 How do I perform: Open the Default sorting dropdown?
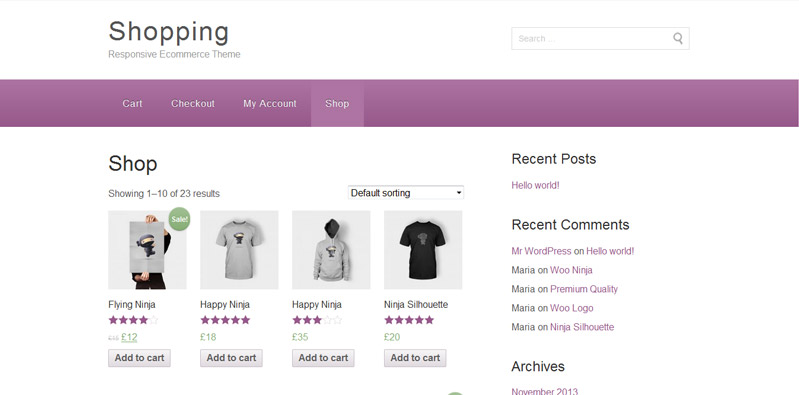click(406, 193)
